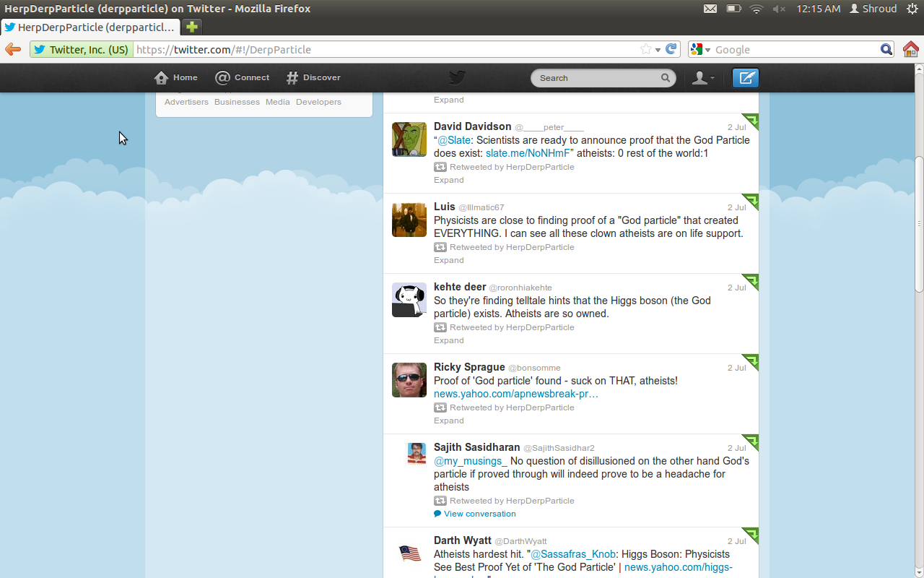Check the battery indicator in top panel

[x=733, y=9]
